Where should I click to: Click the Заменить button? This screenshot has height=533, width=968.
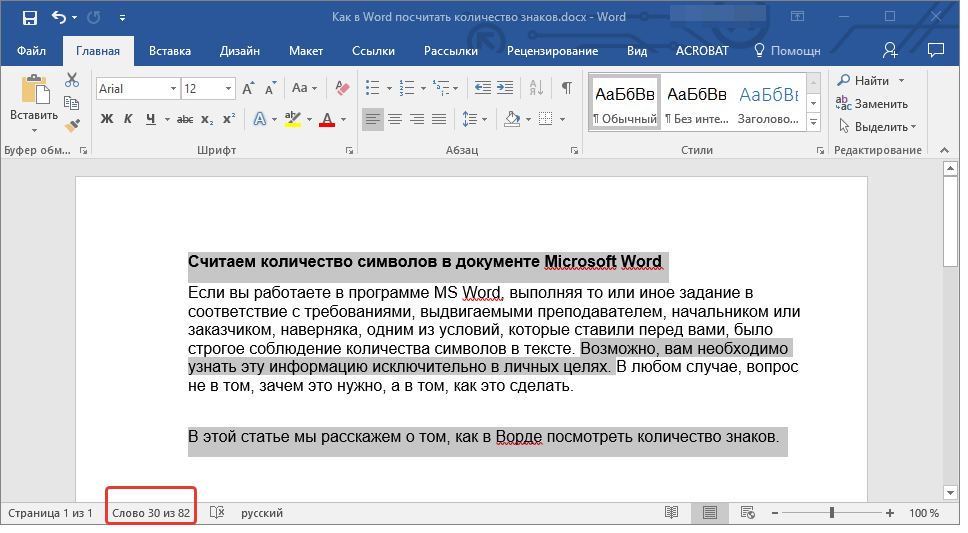[872, 104]
